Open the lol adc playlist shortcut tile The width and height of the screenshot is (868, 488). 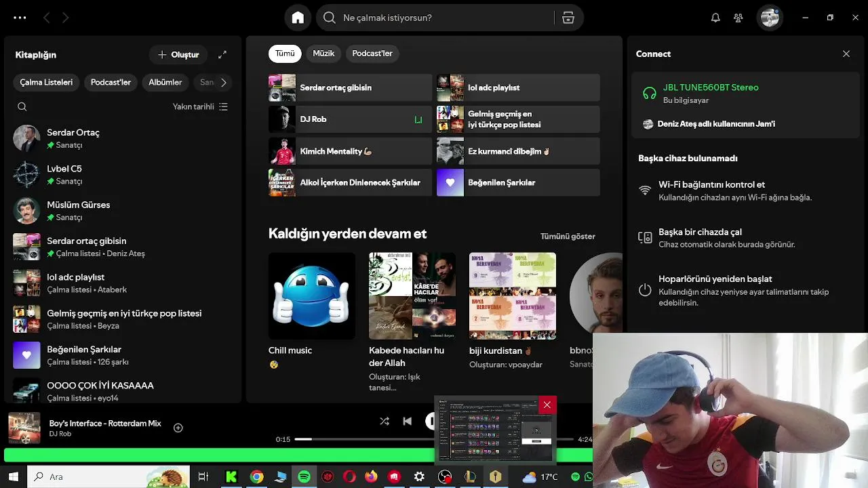point(518,87)
